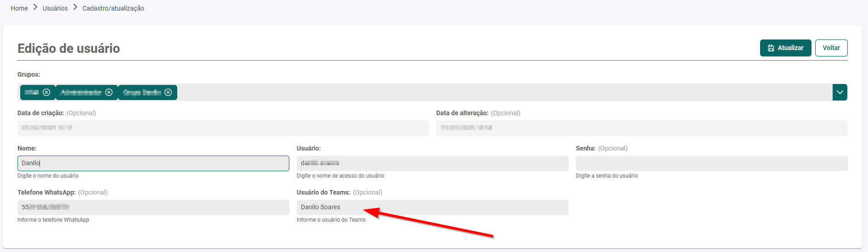Click Cadastro/atualização breadcrumb item
The height and width of the screenshot is (252, 868).
[x=113, y=8]
